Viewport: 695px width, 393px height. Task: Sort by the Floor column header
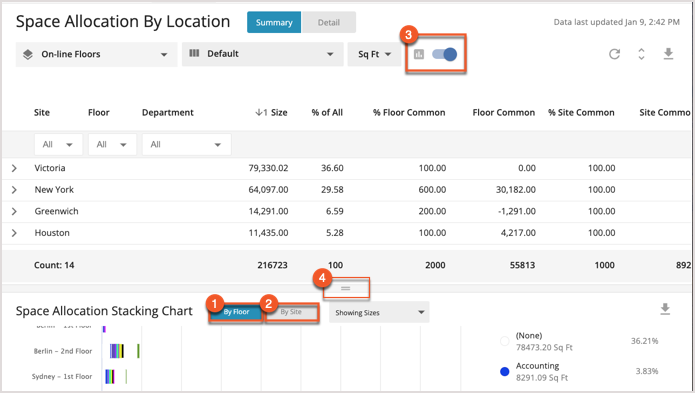point(98,113)
